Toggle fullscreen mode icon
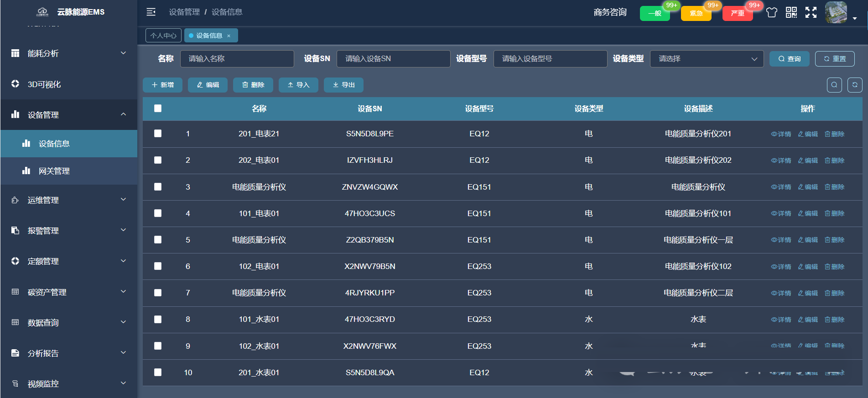 coord(811,12)
